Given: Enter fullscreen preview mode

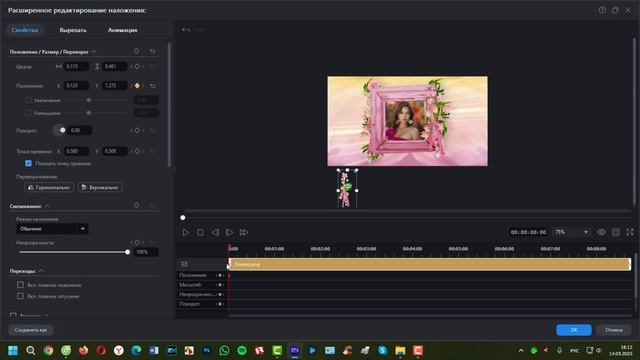Looking at the screenshot, I should [630, 232].
